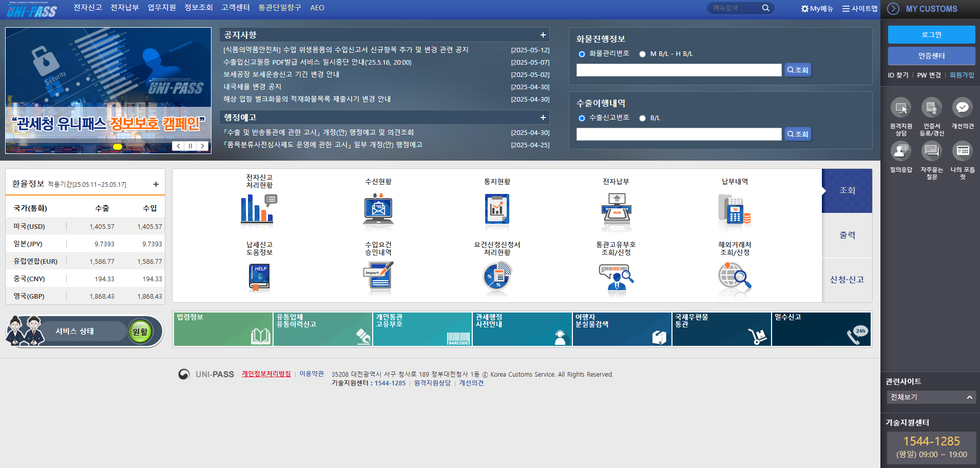Click the 화물관리번호 input field

coord(679,70)
